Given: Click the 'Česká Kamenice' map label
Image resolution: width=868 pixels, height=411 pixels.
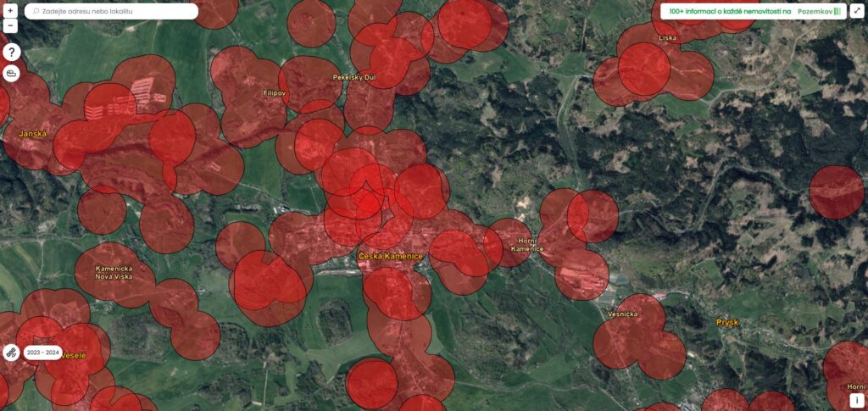Looking at the screenshot, I should pyautogui.click(x=390, y=257).
